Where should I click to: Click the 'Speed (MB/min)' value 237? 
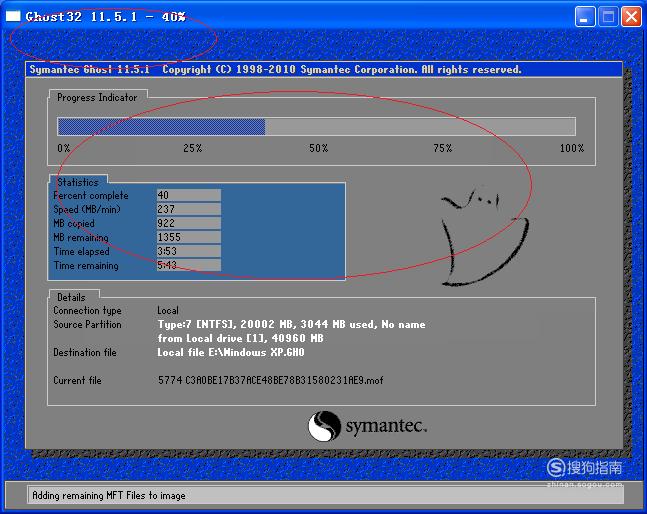189,209
